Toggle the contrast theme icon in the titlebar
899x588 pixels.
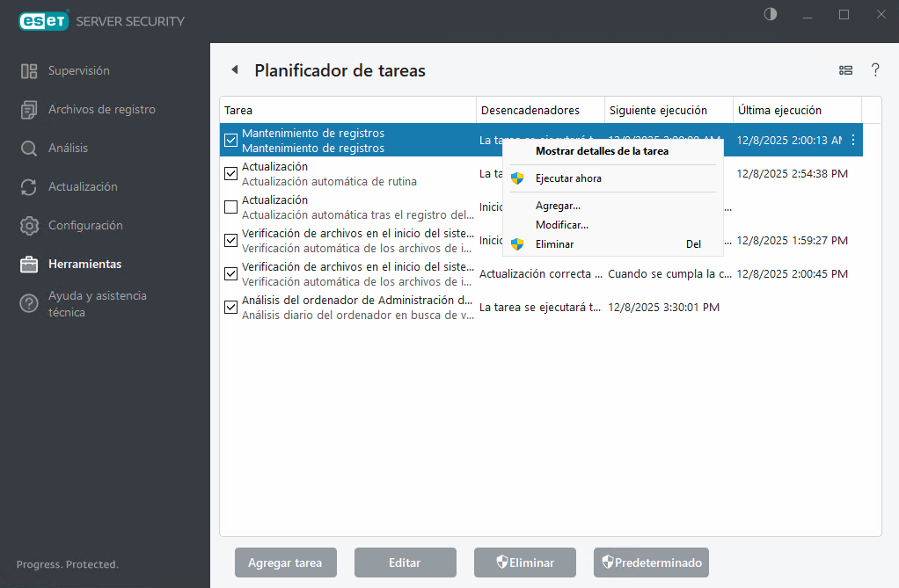point(770,14)
